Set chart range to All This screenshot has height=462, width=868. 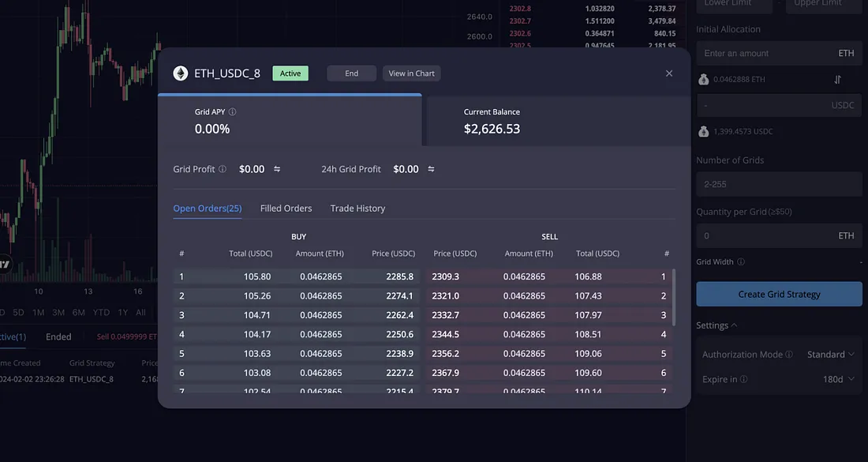pyautogui.click(x=140, y=313)
